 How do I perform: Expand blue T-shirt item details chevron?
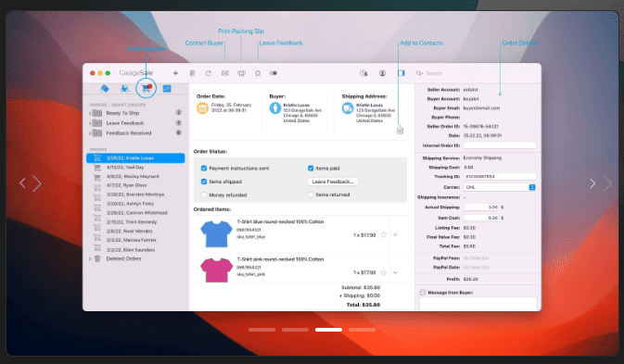(x=395, y=235)
